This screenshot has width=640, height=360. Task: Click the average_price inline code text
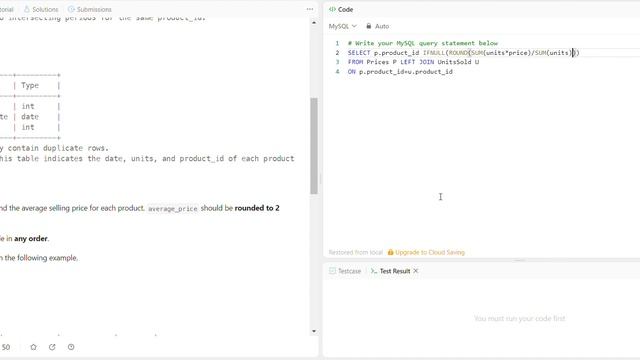[x=173, y=209]
